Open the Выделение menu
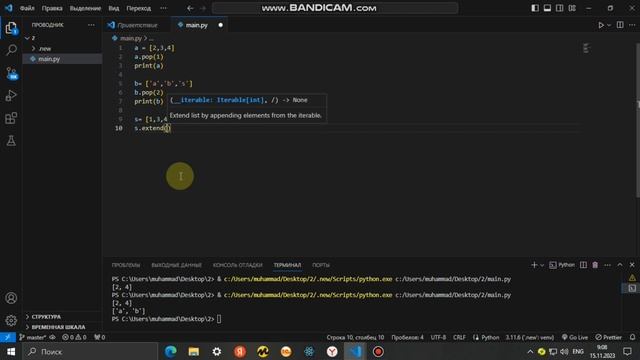The height and width of the screenshot is (360, 640). (x=85, y=8)
